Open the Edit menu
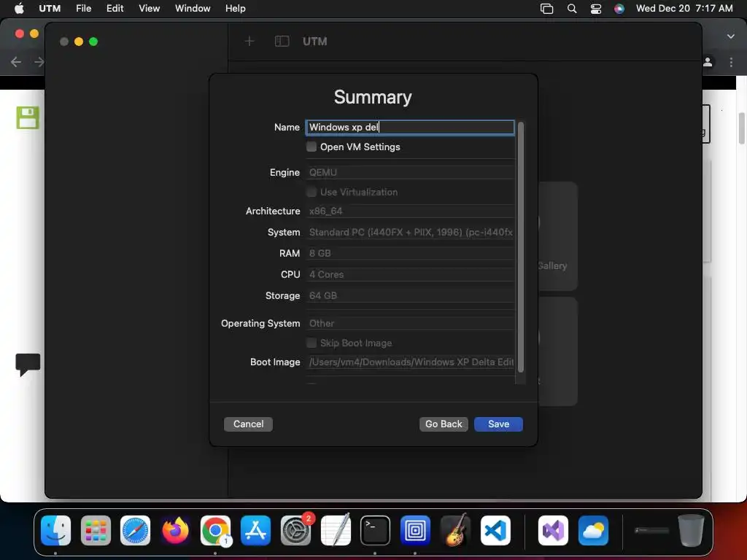Viewport: 747px width, 560px height. click(x=115, y=9)
